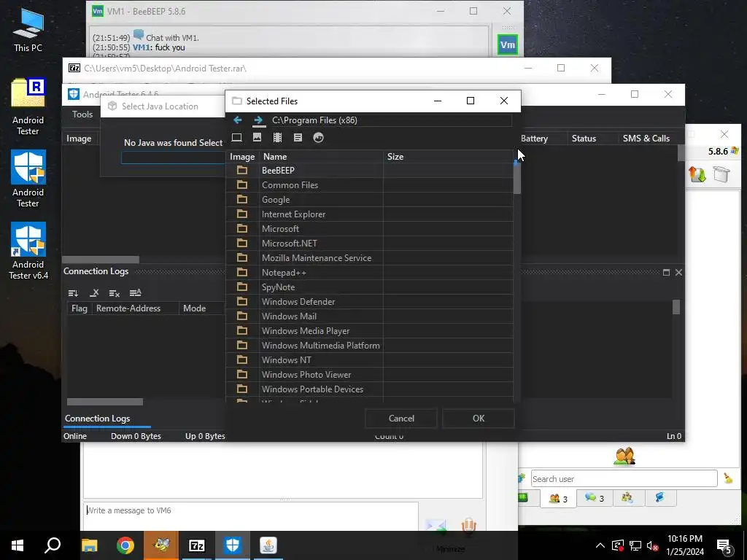Click the BeeBEEP Search user field

click(624, 478)
